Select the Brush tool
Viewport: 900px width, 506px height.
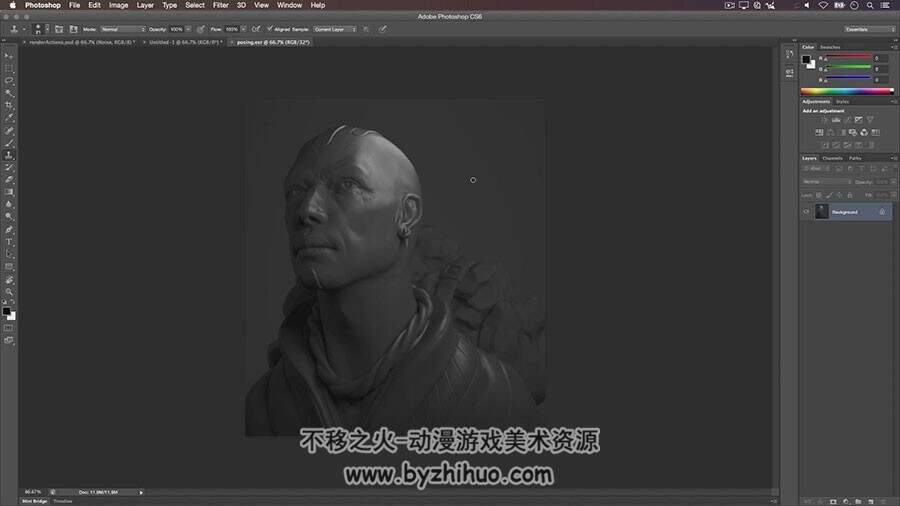[9, 143]
